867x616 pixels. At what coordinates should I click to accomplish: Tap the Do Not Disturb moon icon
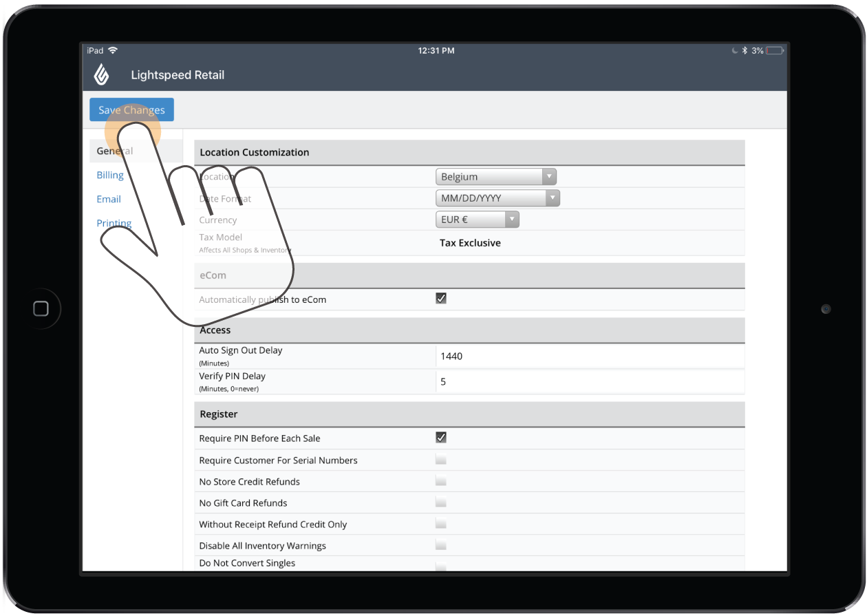tap(735, 50)
